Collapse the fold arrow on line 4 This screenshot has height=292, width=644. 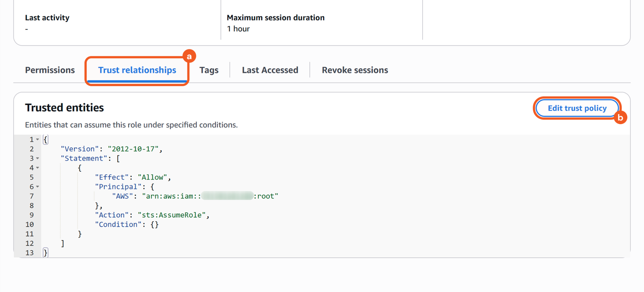37,168
